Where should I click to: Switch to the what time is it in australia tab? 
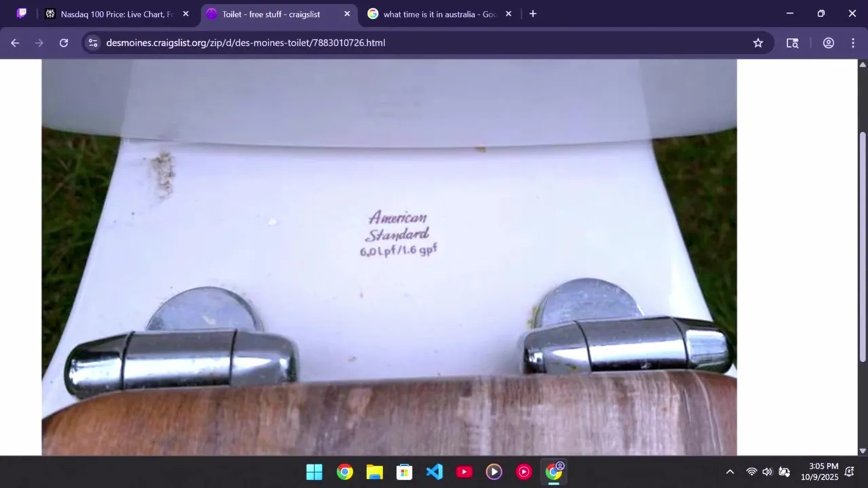tap(439, 14)
